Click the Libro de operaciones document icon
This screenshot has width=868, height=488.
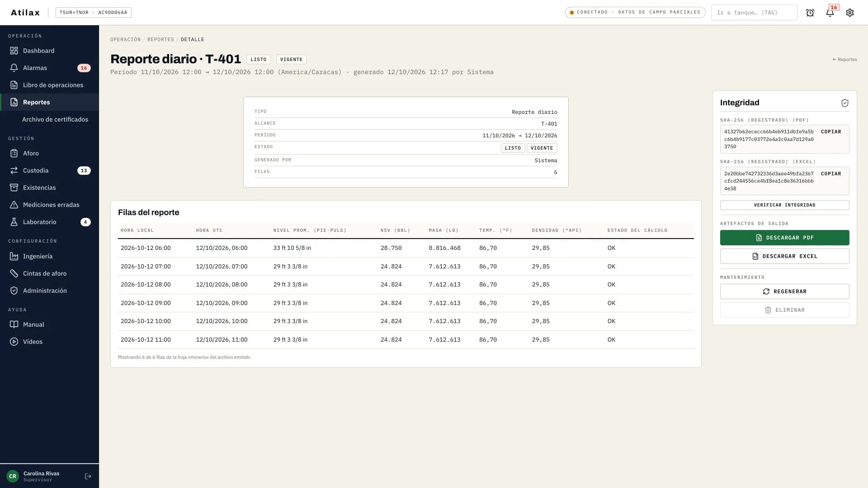pos(14,85)
